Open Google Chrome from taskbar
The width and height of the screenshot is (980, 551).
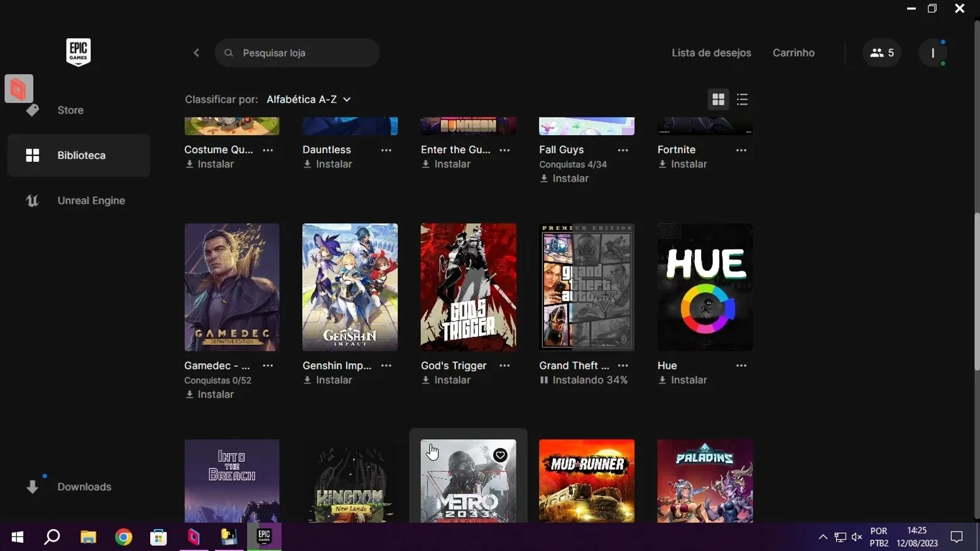123,537
